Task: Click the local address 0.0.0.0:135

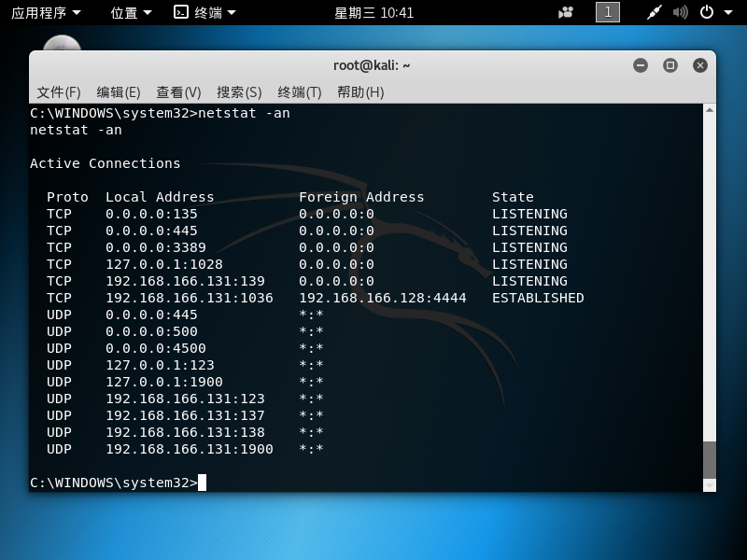Action: 151,214
